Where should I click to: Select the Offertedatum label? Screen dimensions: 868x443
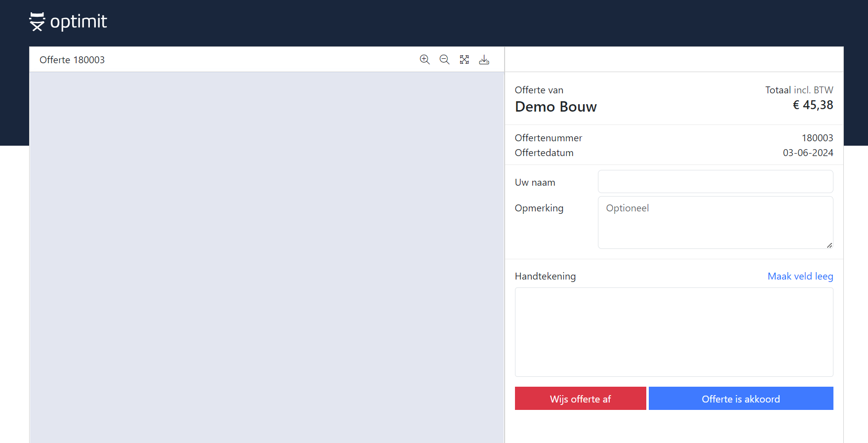click(544, 153)
